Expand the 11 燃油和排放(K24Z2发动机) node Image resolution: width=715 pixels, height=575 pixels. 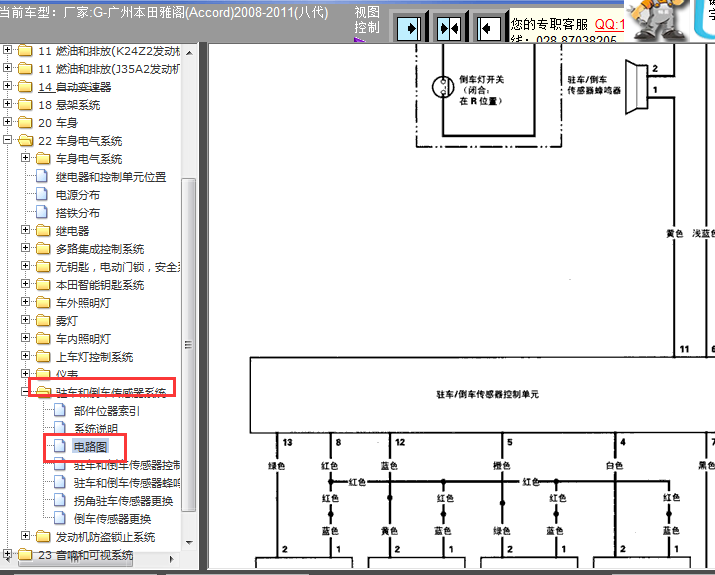[x=7, y=50]
